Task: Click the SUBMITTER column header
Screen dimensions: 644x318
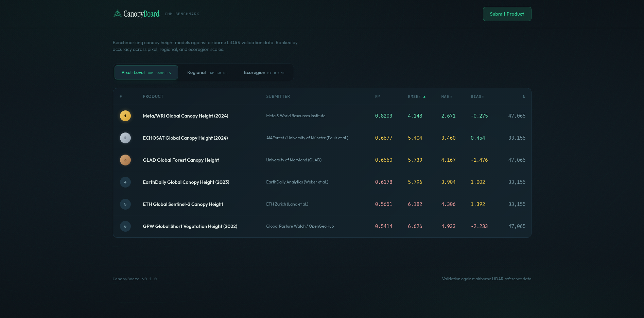Action: (278, 96)
